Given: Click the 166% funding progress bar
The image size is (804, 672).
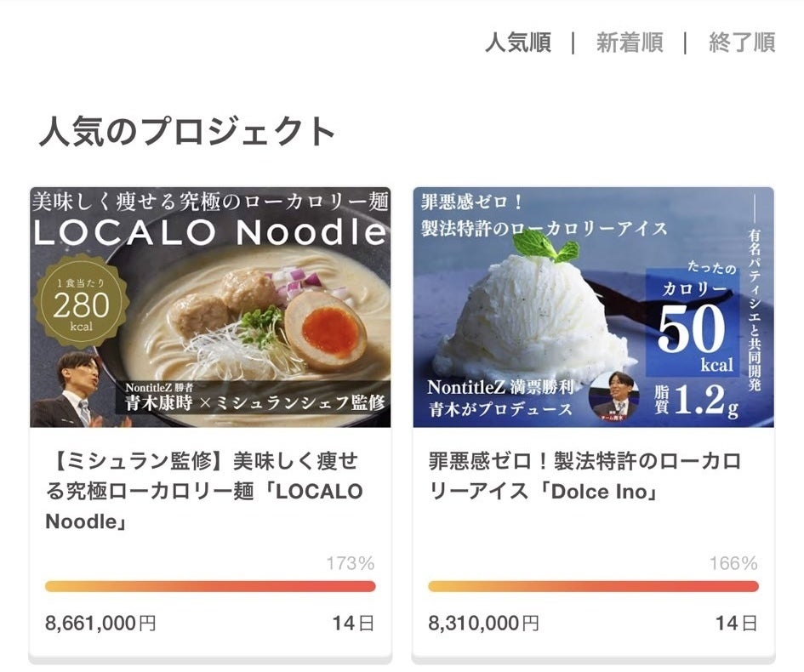Looking at the screenshot, I should [593, 586].
